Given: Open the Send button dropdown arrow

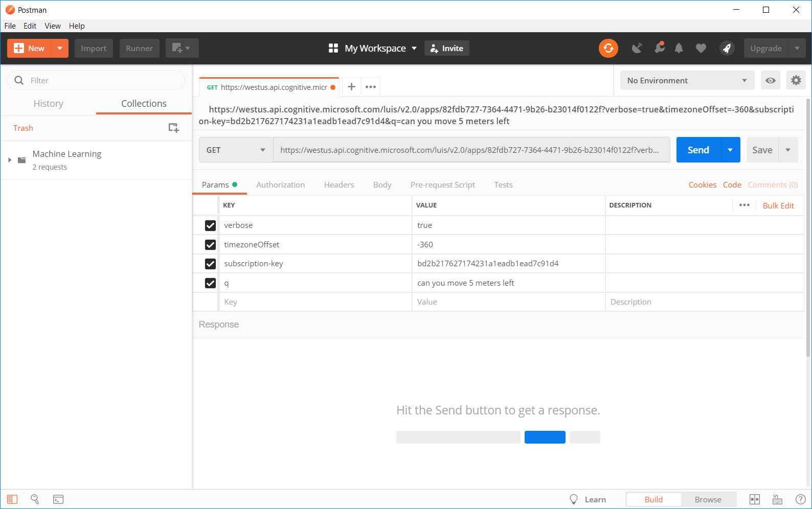Looking at the screenshot, I should click(x=730, y=150).
